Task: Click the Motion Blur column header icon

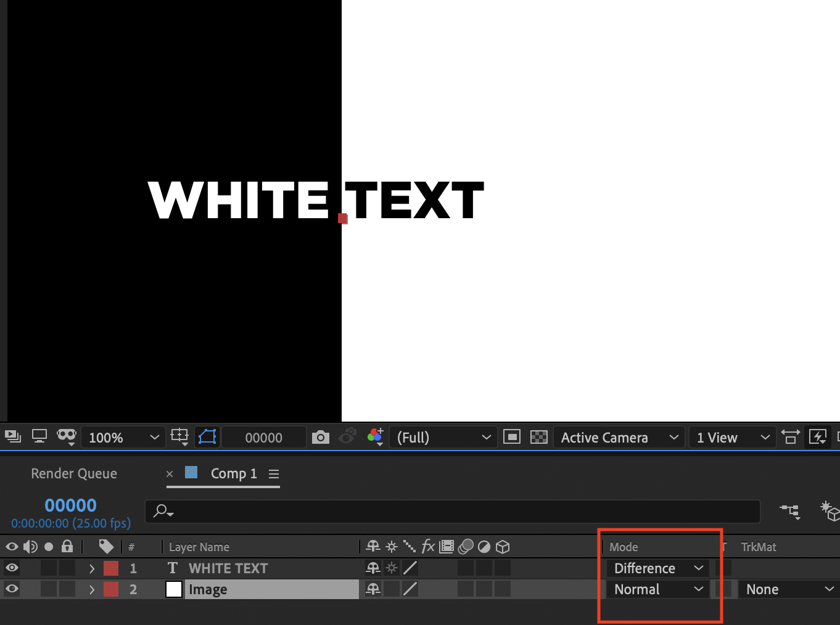Action: coord(466,546)
